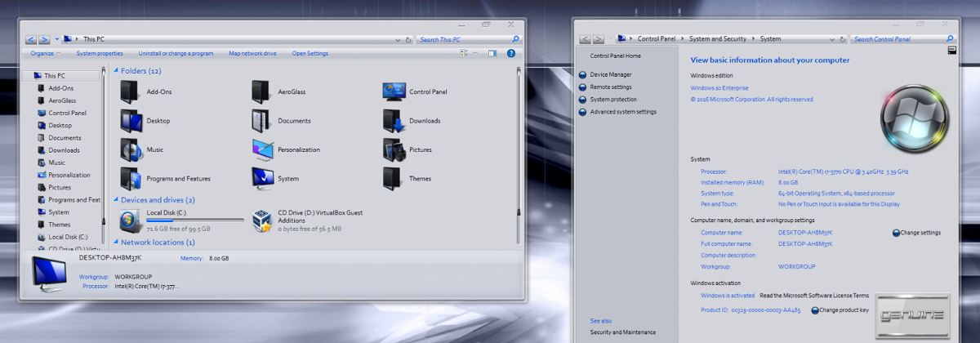The height and width of the screenshot is (343, 980).
Task: Open the Add-Ons folder icon in Folders
Action: 130,91
